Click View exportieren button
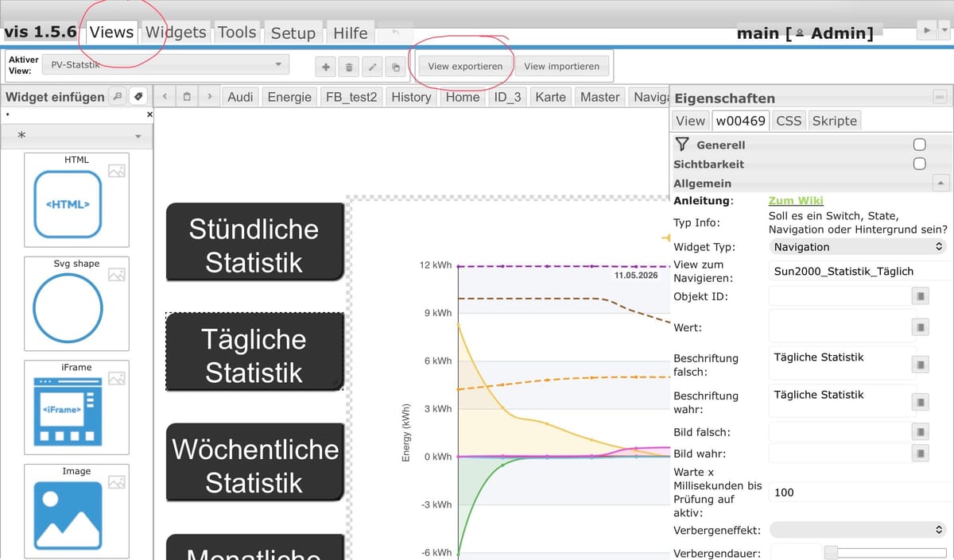 point(465,66)
